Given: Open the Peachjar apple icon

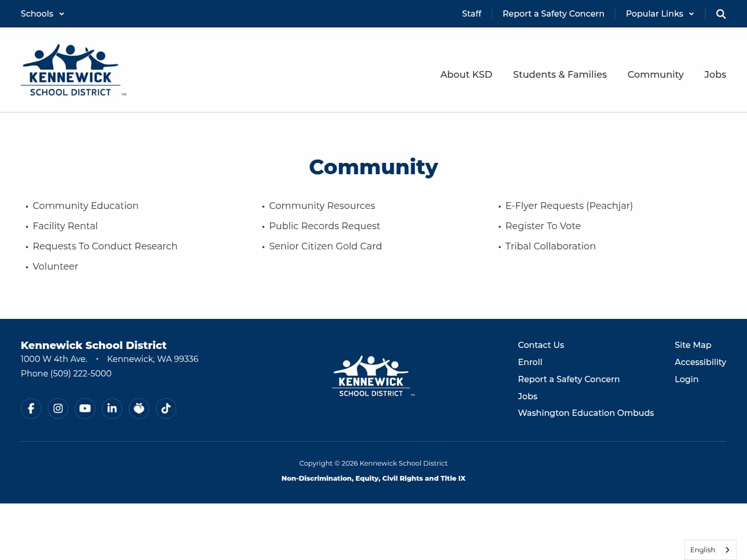Looking at the screenshot, I should pos(139,408).
